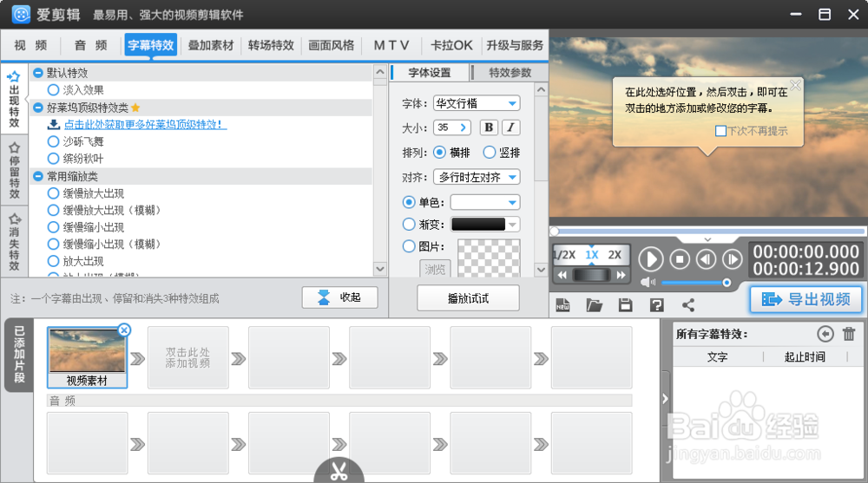Collapse the right subtitle panel arrow
This screenshot has width=868, height=483.
point(665,398)
